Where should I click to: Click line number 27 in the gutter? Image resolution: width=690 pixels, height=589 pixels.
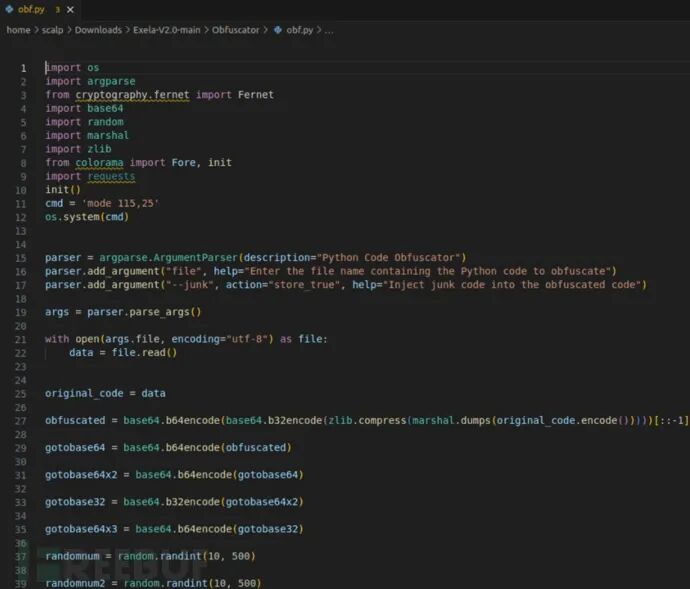point(21,421)
